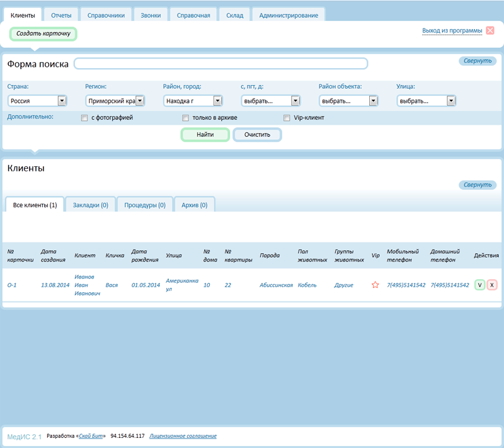Select the Закладки (0) tab
The image size is (504, 448).
pos(90,205)
